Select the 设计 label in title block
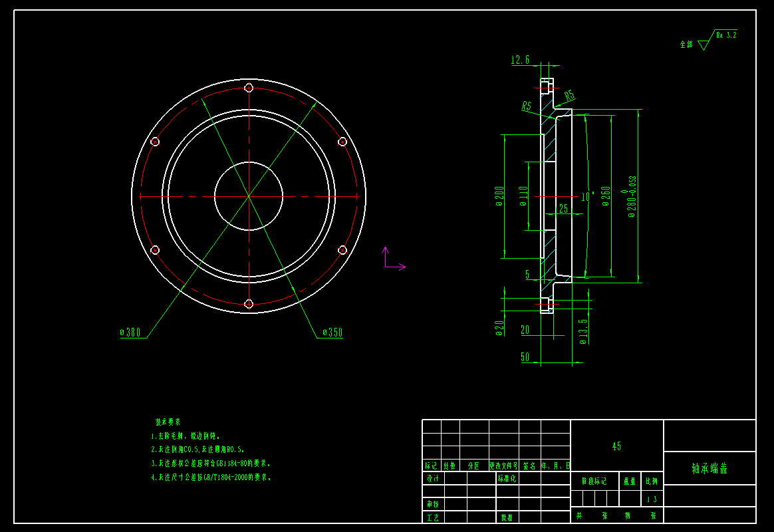 (433, 478)
